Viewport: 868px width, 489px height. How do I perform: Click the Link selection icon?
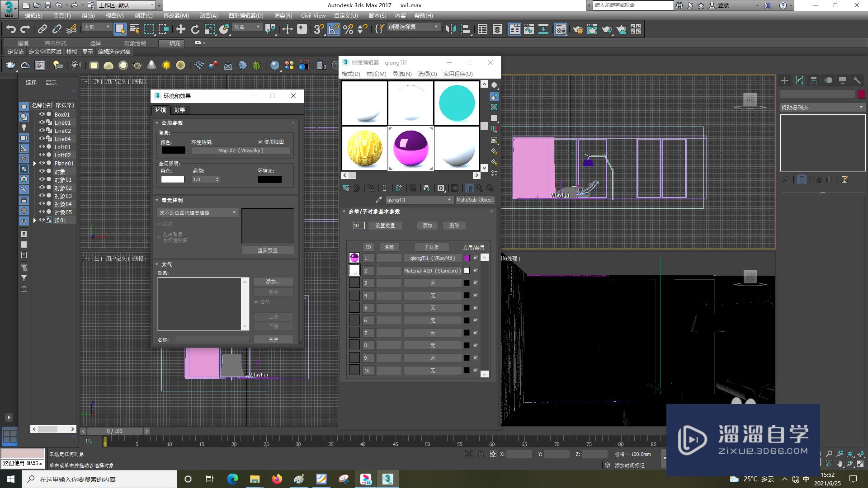coord(42,29)
